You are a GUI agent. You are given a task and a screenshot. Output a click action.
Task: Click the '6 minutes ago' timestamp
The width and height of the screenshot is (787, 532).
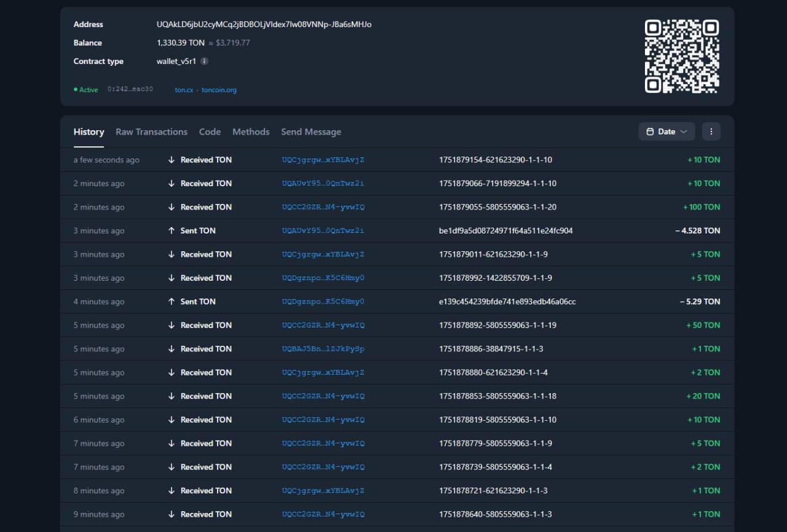[x=99, y=420]
